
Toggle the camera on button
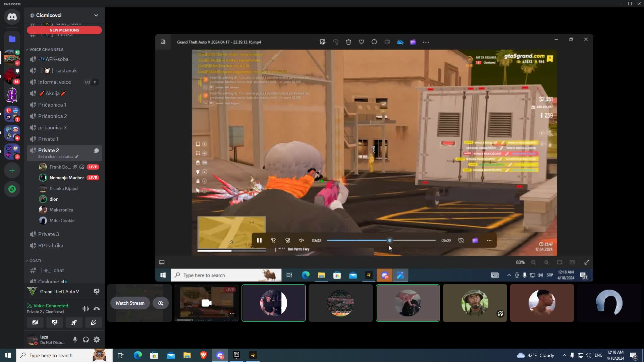[35, 322]
